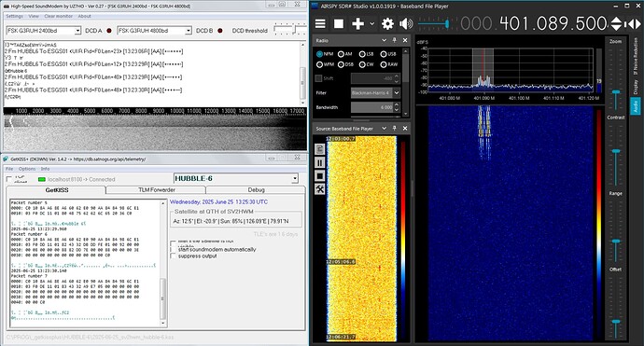Stop the baseband file playback

point(319,176)
